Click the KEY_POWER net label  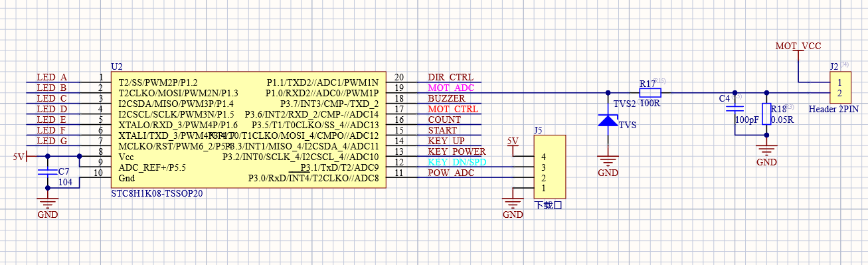click(457, 152)
